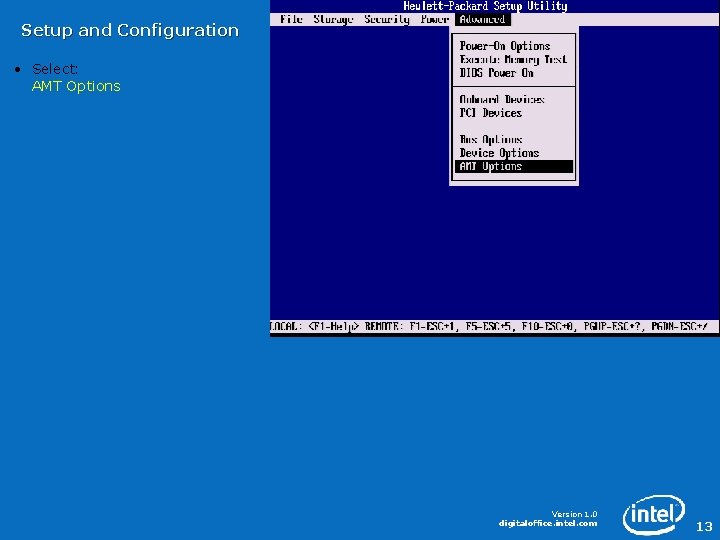
Task: Open PCI Devices entry
Action: [x=490, y=112]
